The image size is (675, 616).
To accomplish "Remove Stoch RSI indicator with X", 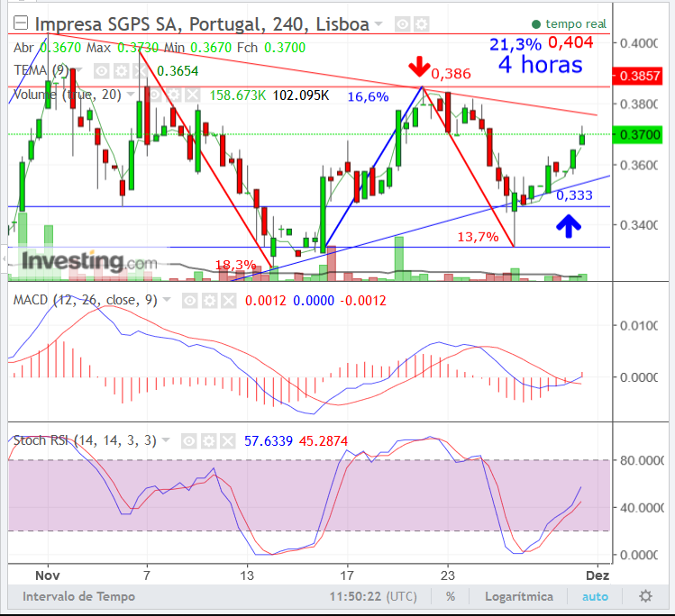I will pos(228,441).
